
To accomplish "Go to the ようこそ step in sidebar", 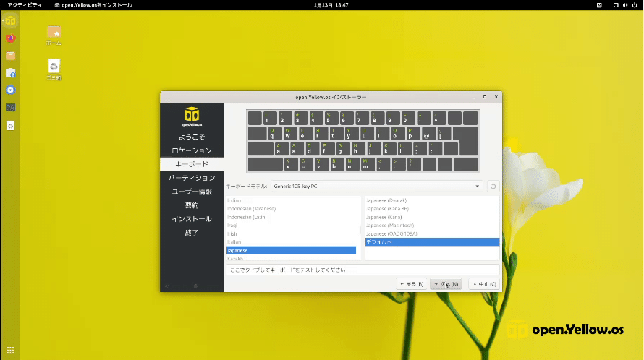I will (192, 137).
